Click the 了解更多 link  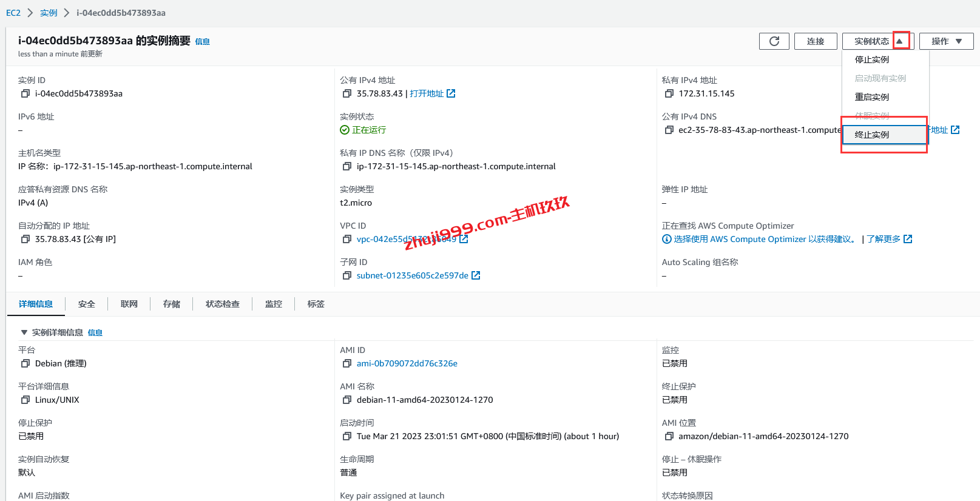pyautogui.click(x=884, y=239)
